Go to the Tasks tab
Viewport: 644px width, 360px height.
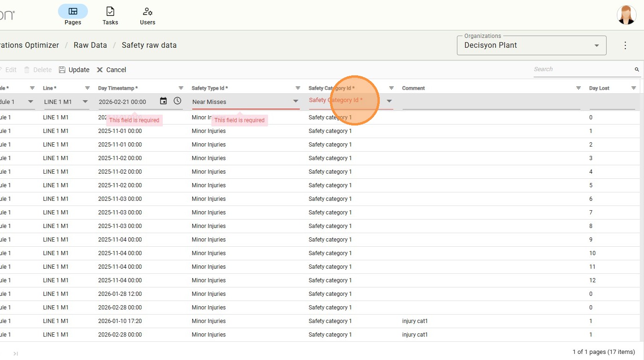[110, 15]
